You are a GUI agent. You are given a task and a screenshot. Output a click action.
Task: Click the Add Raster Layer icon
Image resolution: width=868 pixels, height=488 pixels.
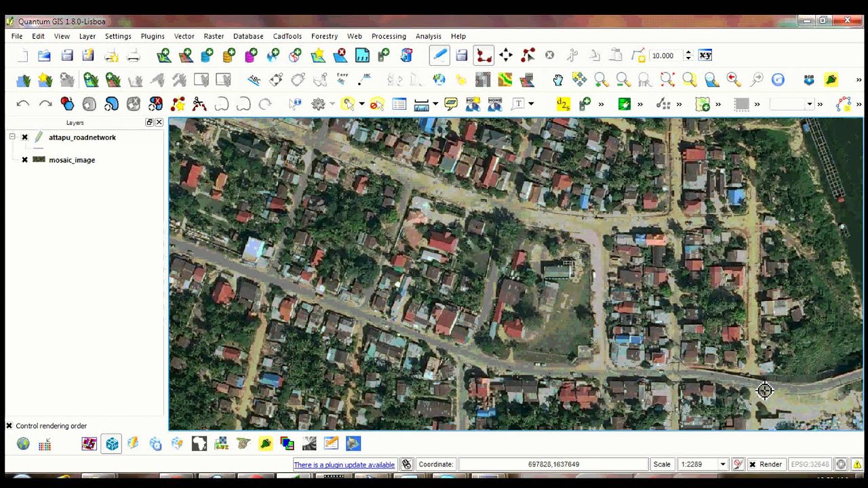(x=185, y=56)
